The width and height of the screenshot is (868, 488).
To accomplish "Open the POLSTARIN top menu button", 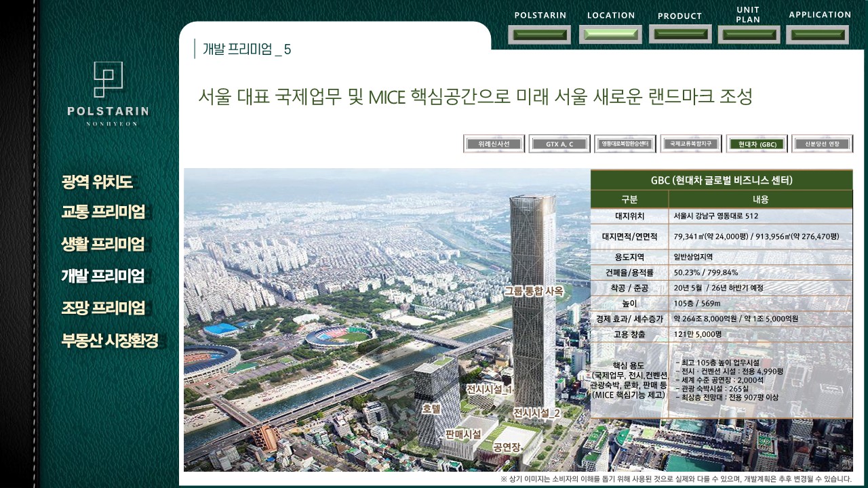I will point(540,35).
